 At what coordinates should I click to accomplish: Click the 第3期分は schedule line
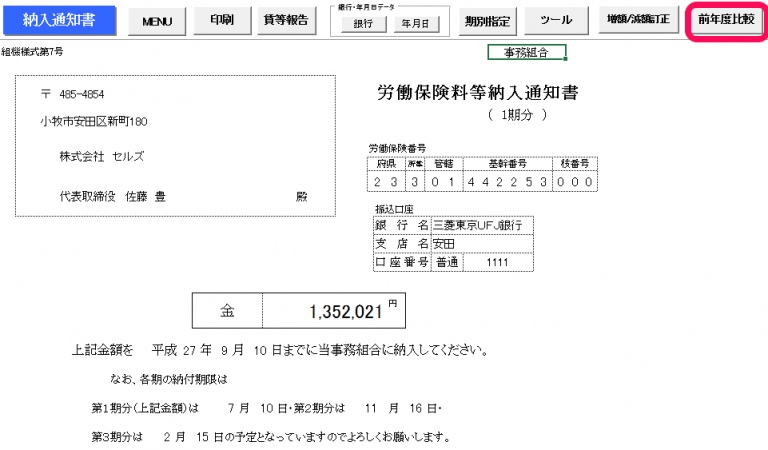tap(271, 437)
